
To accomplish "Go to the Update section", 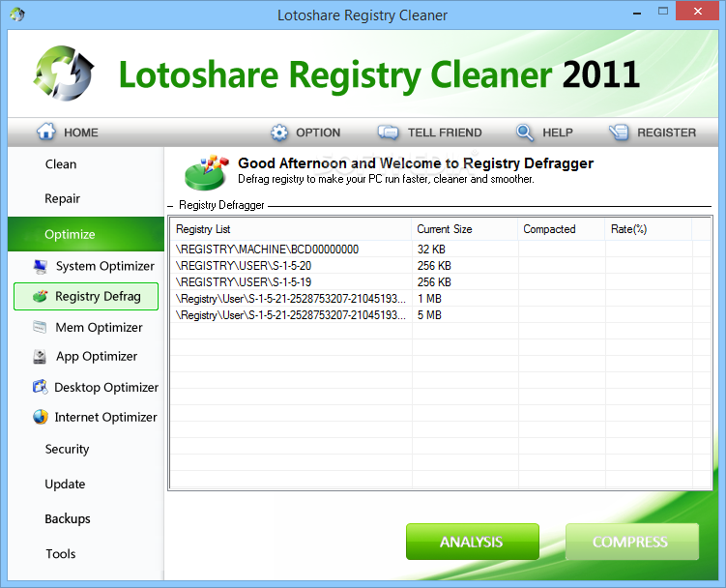I will tap(65, 484).
